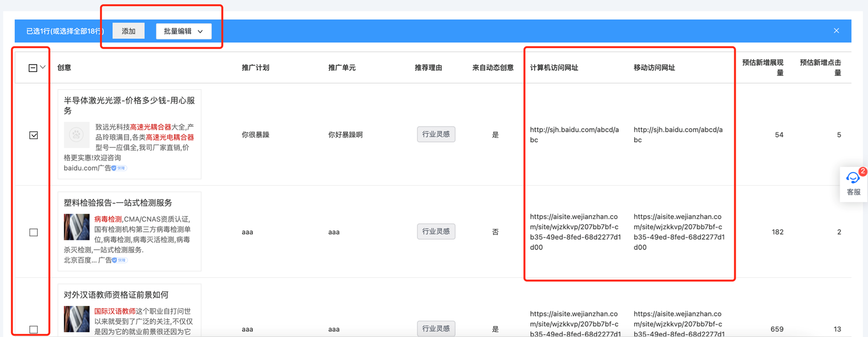Close the blue selection bar
The image size is (868, 337).
pos(836,31)
